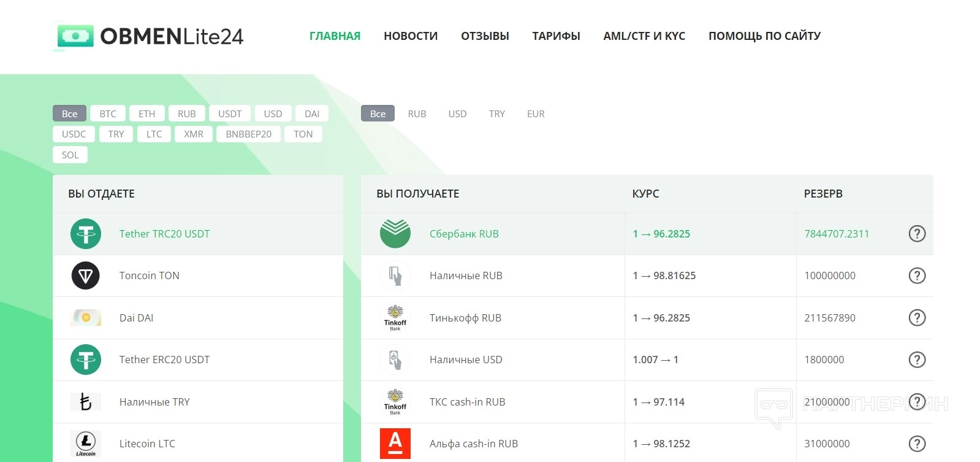The height and width of the screenshot is (462, 980).
Task: Click the red Альфа bank logo icon
Action: click(395, 444)
